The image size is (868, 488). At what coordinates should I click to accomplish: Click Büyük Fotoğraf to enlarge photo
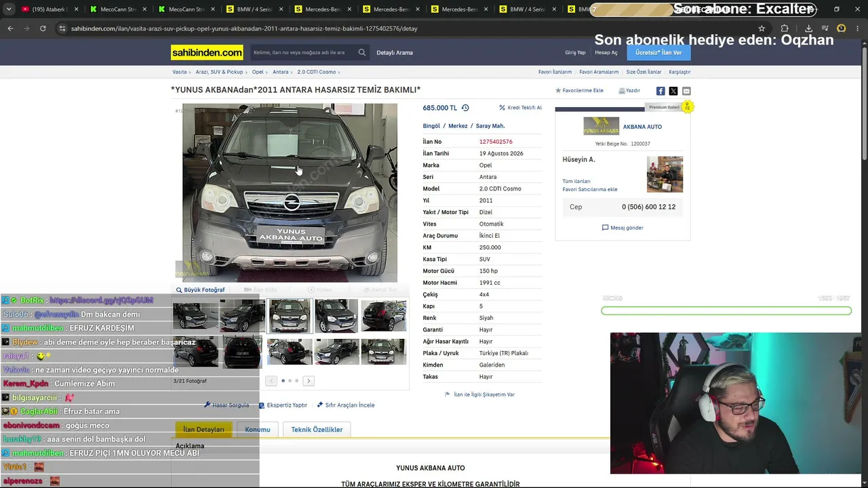click(x=201, y=290)
